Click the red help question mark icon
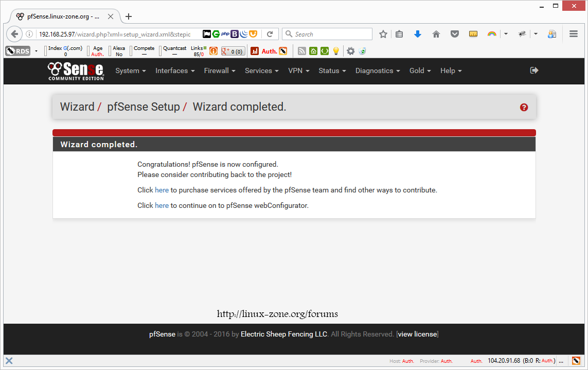This screenshot has width=588, height=370. (524, 107)
